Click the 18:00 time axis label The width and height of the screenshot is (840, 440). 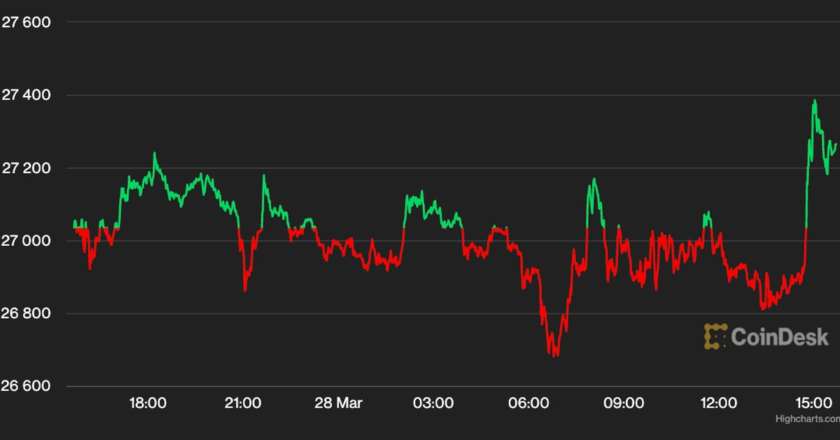[148, 404]
